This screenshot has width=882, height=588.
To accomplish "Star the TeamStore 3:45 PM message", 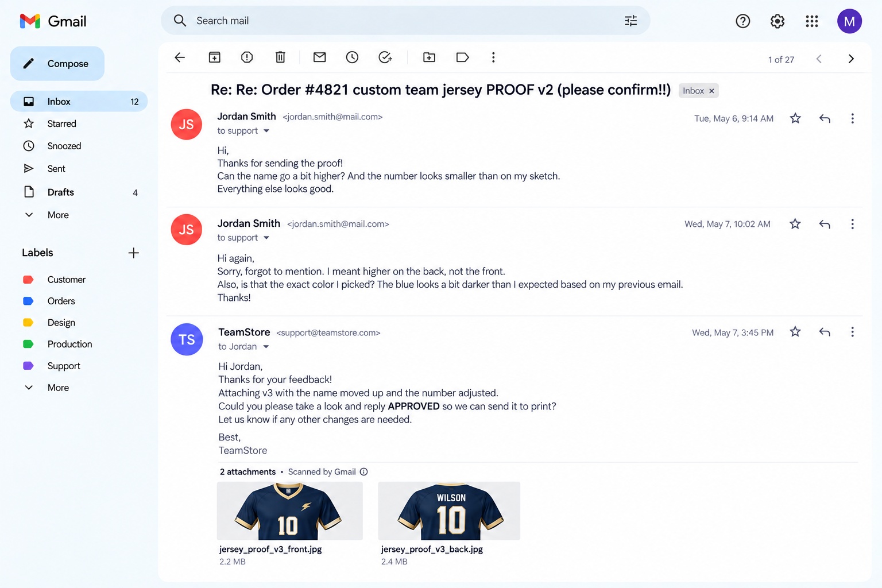I will [795, 332].
